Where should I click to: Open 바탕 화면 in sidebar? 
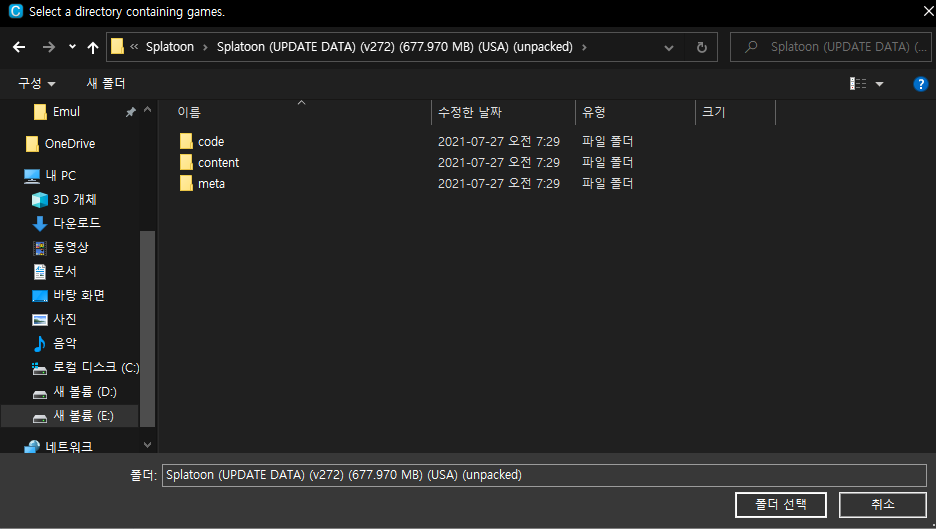pyautogui.click(x=79, y=295)
